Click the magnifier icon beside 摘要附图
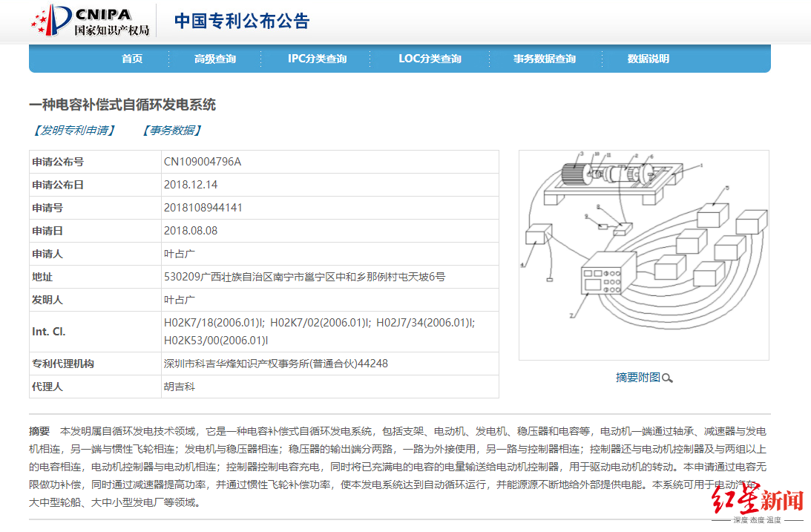The image size is (811, 532). click(x=667, y=378)
